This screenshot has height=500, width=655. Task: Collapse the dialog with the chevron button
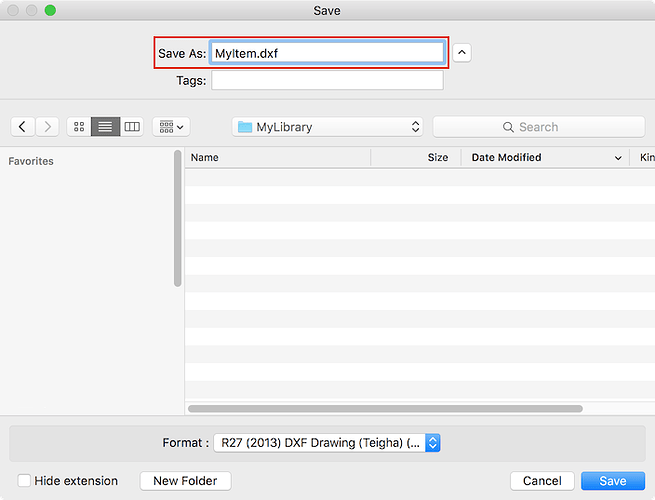[461, 53]
